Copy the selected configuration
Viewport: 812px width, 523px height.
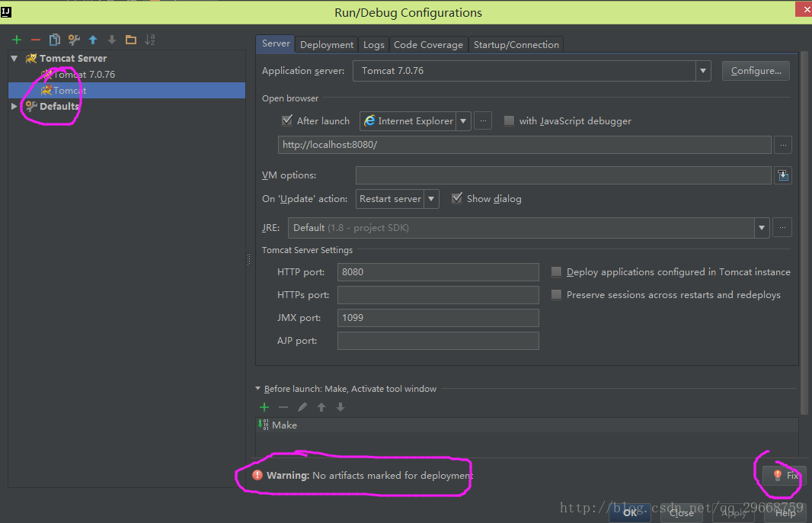coord(54,40)
